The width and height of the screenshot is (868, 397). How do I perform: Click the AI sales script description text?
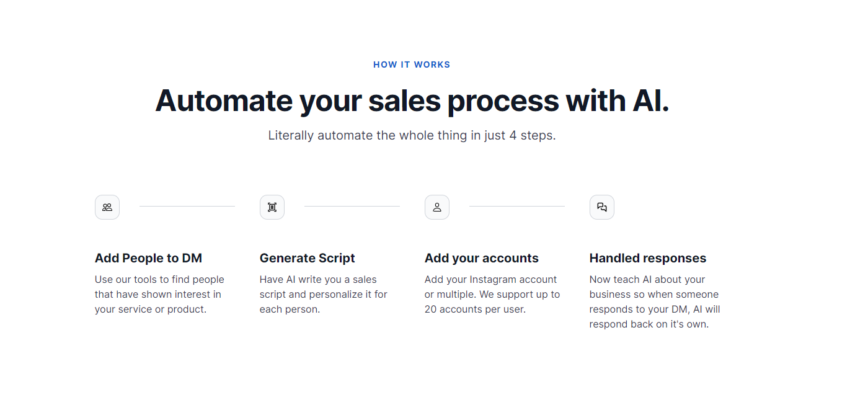click(x=324, y=295)
